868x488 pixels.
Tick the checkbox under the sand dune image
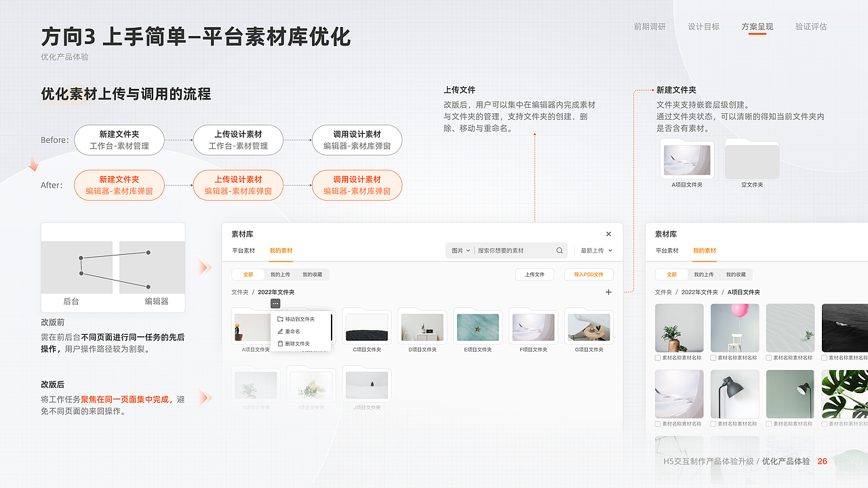click(769, 358)
